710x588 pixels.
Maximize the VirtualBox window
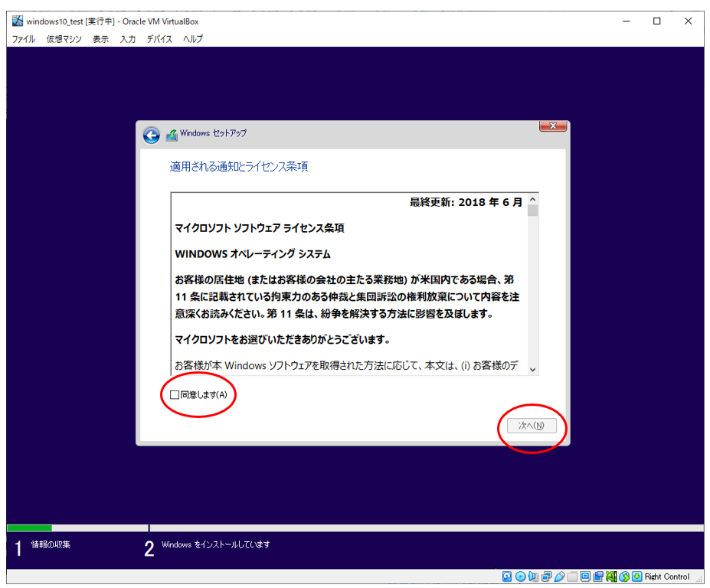point(657,21)
